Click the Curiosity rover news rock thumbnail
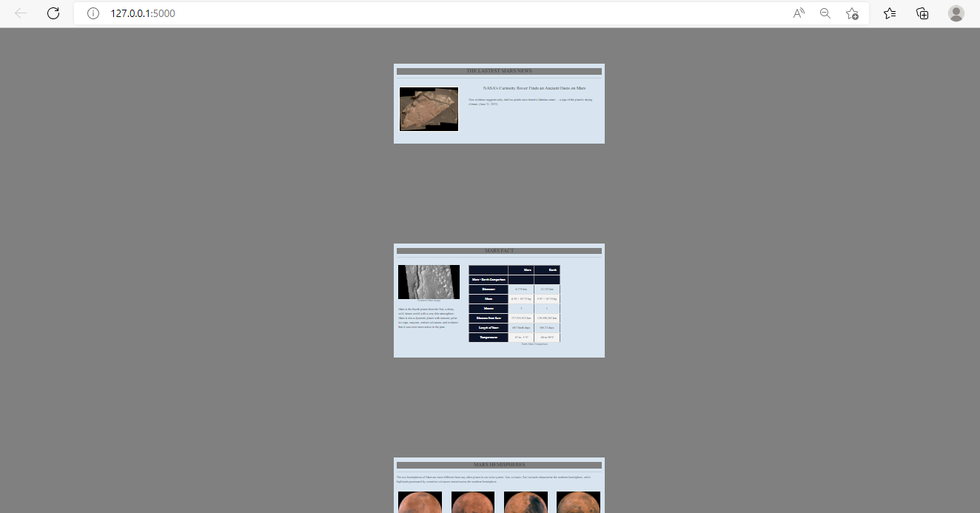The image size is (980, 513). point(429,109)
